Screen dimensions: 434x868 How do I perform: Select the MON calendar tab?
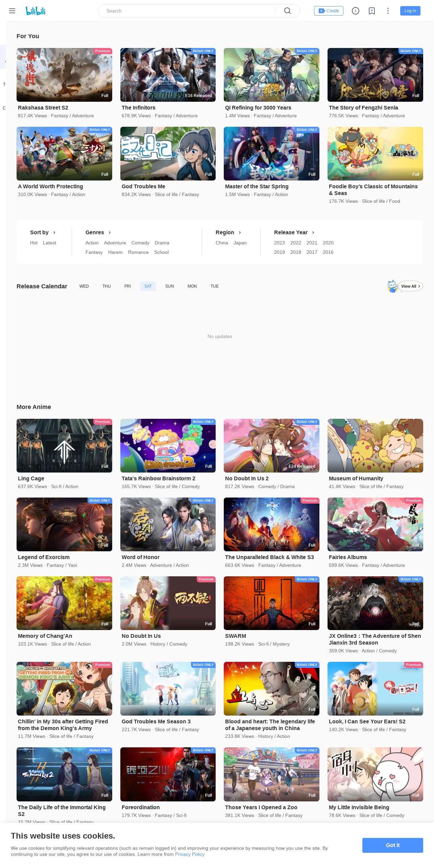[x=192, y=286]
